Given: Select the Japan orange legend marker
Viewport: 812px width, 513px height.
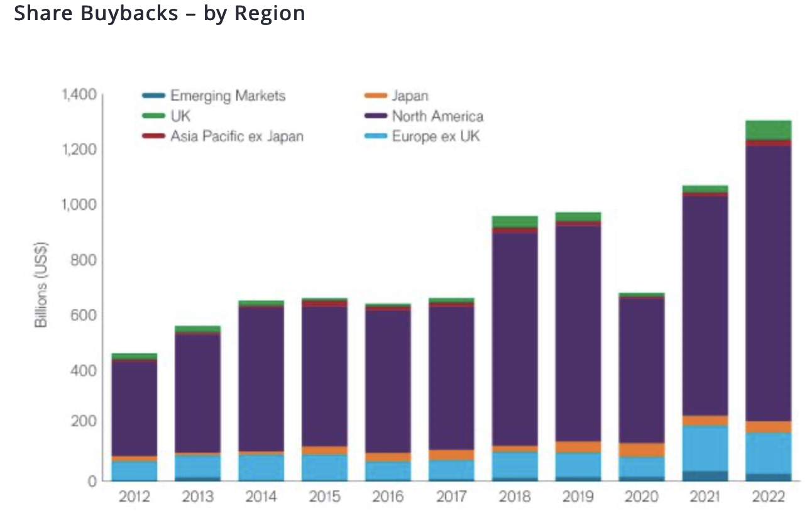Looking at the screenshot, I should tap(376, 96).
